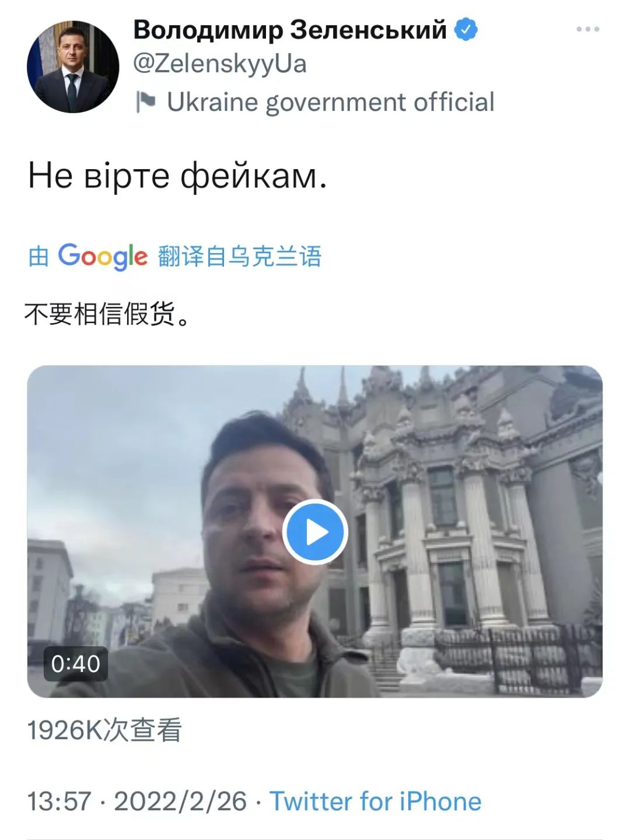The width and height of the screenshot is (630, 840).
Task: Tap the man's jacket in the video frame
Action: tap(233, 659)
